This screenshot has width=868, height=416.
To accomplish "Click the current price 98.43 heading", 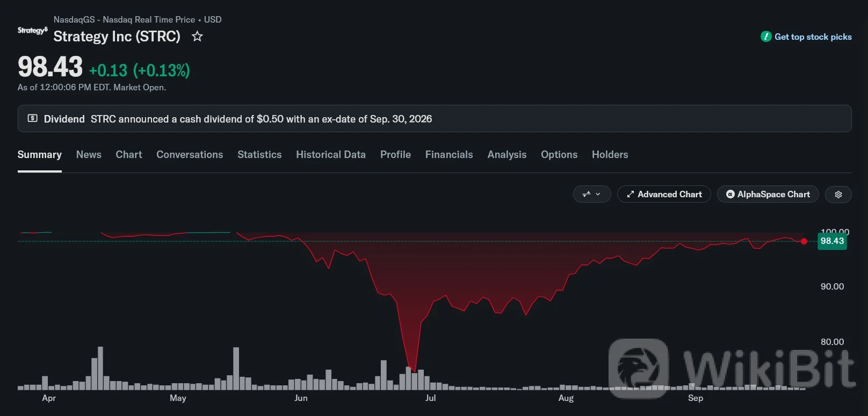I will 50,67.
